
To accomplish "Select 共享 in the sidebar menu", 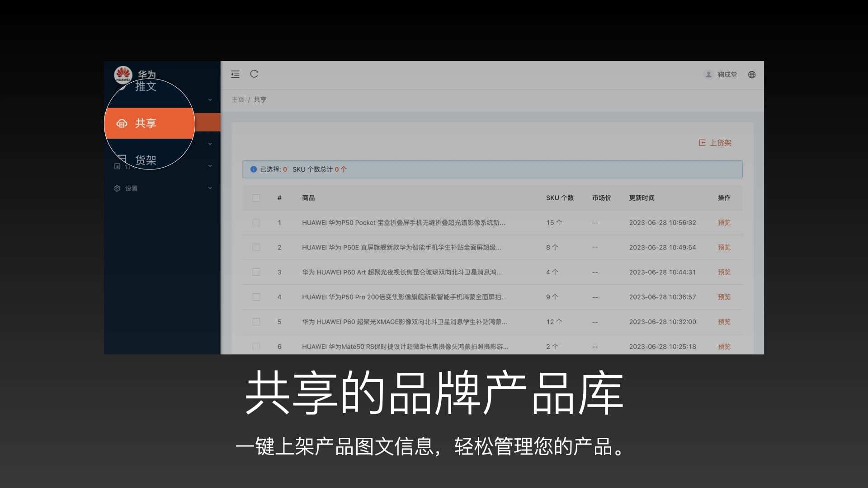I will click(146, 123).
